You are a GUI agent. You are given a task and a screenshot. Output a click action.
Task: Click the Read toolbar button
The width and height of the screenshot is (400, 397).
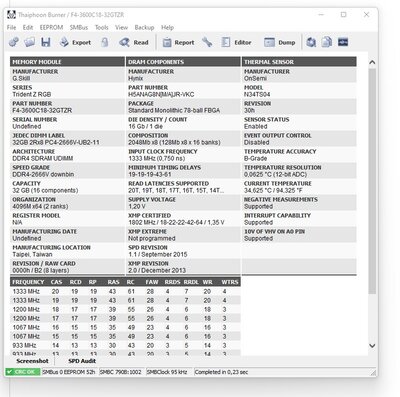click(134, 42)
